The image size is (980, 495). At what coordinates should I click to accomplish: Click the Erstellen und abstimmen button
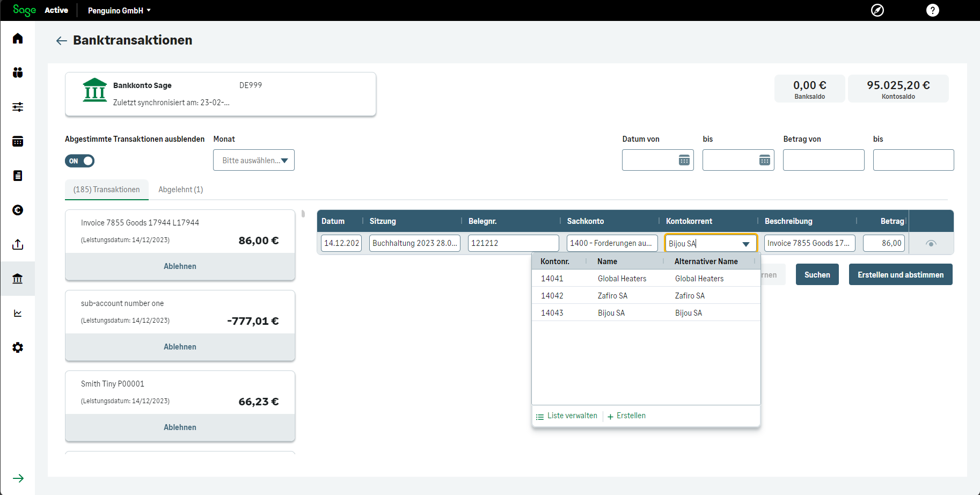click(x=900, y=274)
